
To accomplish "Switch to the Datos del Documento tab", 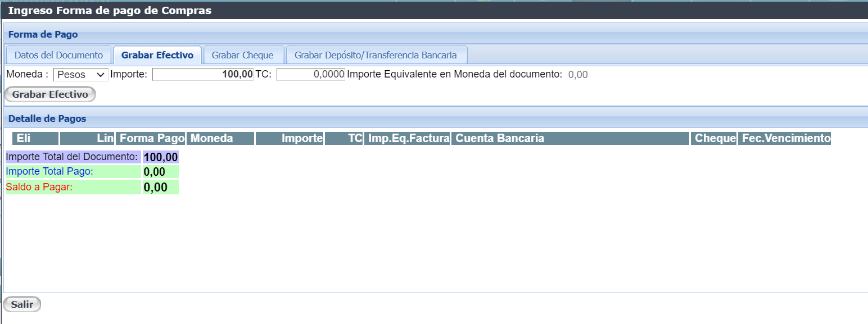I will 58,55.
